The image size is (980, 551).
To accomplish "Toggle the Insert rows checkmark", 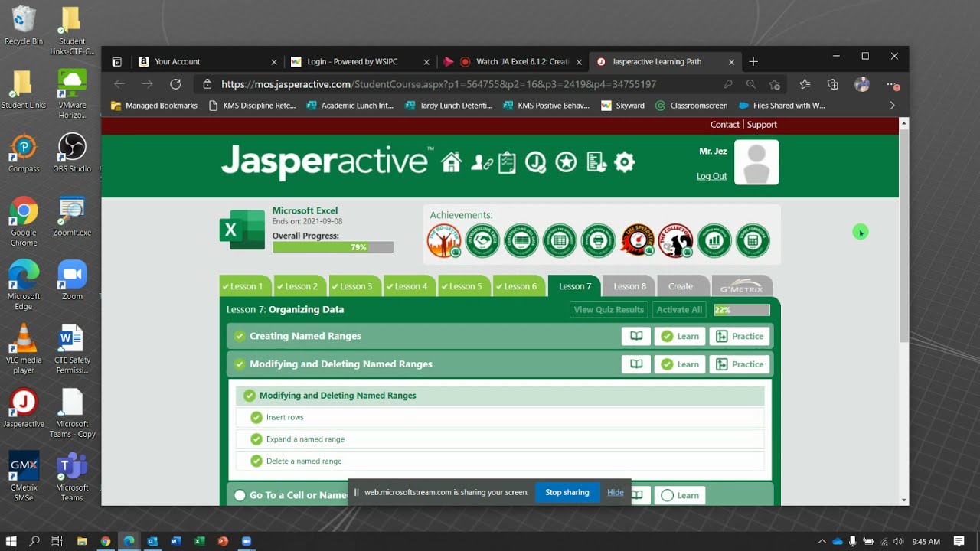I will (256, 417).
